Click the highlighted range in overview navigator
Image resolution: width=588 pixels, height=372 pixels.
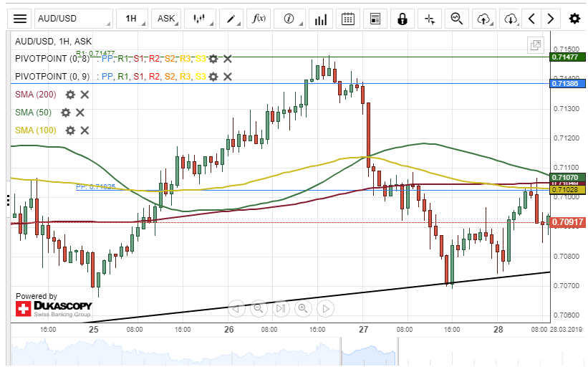(370, 351)
